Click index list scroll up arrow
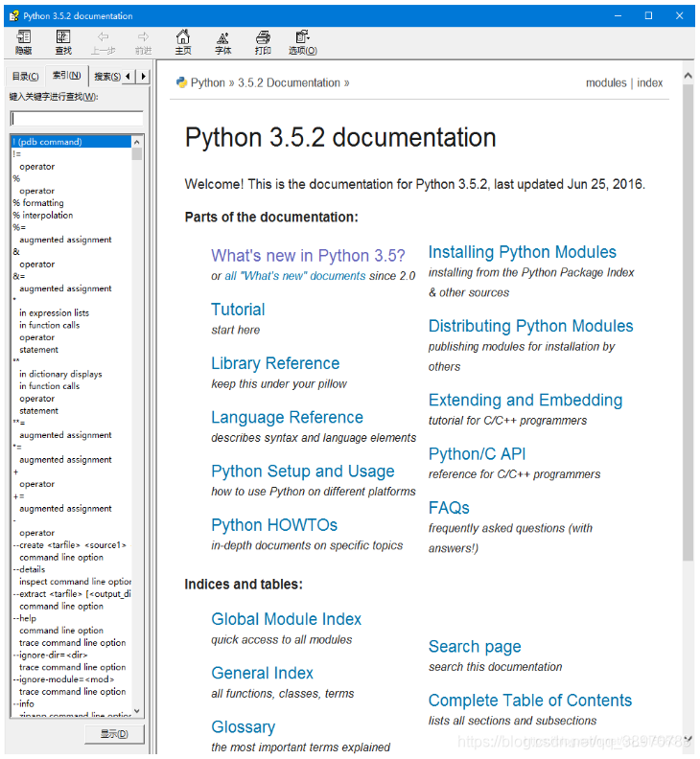The width and height of the screenshot is (700, 759). (137, 142)
